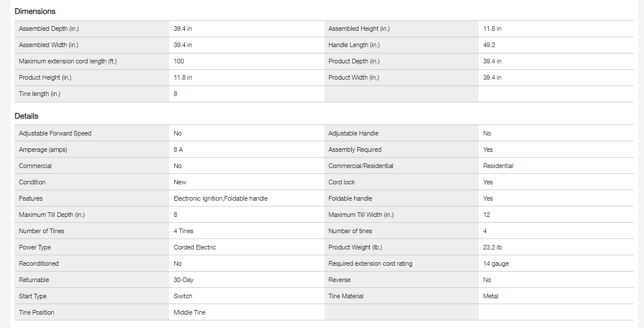Select the Commercial/Residential label

pyautogui.click(x=360, y=166)
